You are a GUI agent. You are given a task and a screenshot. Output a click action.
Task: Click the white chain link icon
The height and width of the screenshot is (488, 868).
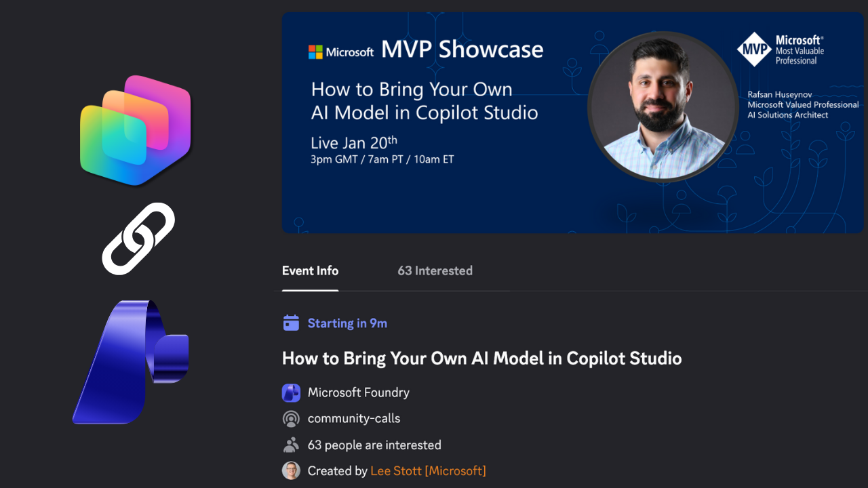pyautogui.click(x=138, y=239)
